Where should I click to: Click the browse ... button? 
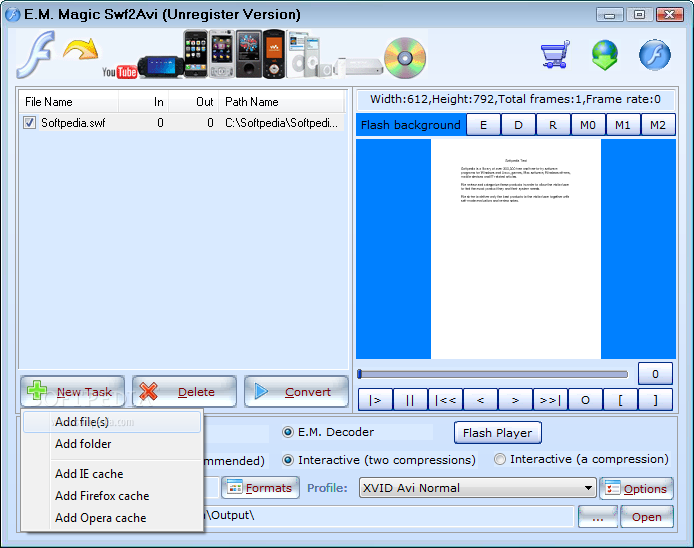click(x=598, y=517)
